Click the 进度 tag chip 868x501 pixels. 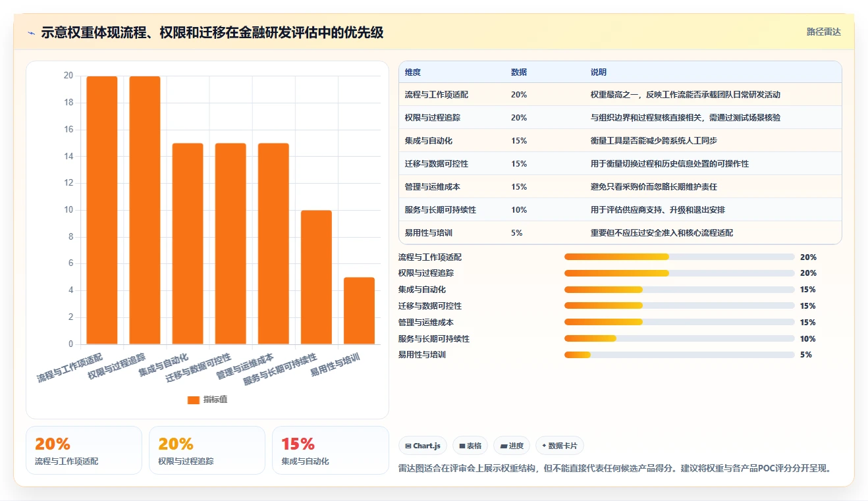[x=512, y=446]
